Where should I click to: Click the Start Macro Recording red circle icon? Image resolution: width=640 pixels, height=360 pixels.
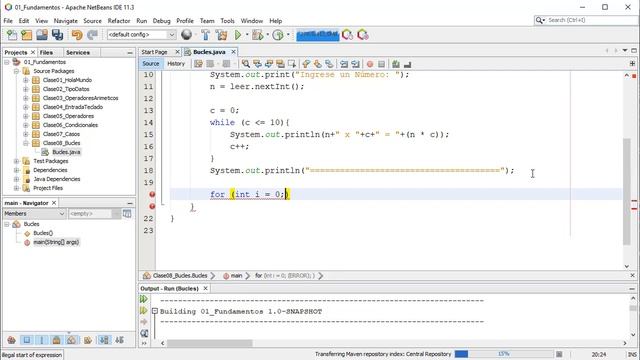pos(370,64)
